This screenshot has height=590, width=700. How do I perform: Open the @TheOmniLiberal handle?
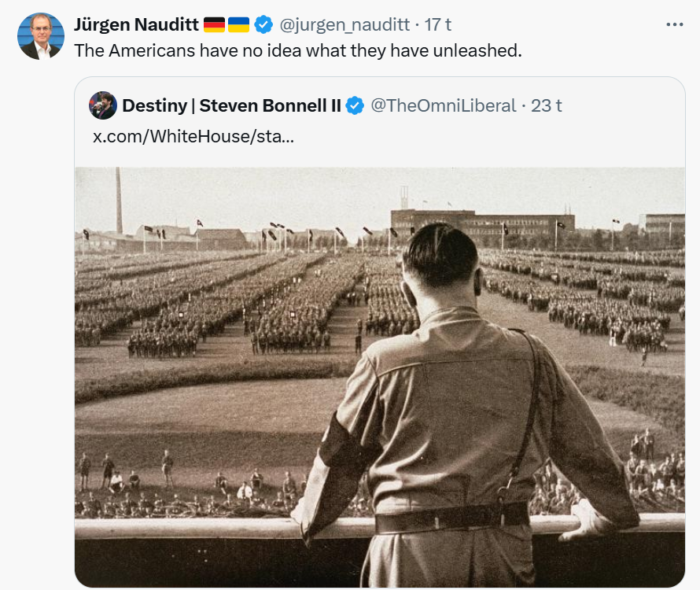444,105
